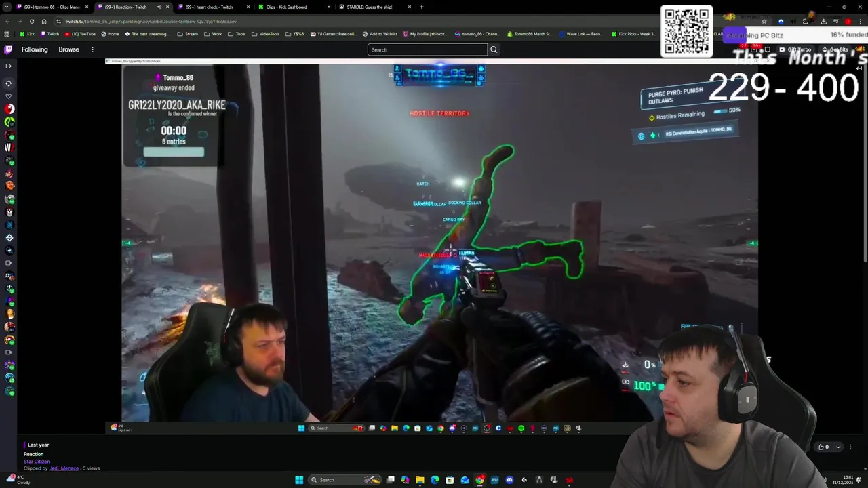Expand the Tools bookmarks folder
Screen dimensions: 868x488
click(x=237, y=34)
